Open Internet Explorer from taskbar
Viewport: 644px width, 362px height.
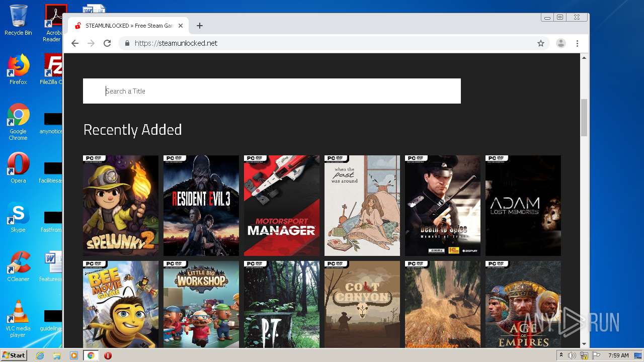point(40,355)
